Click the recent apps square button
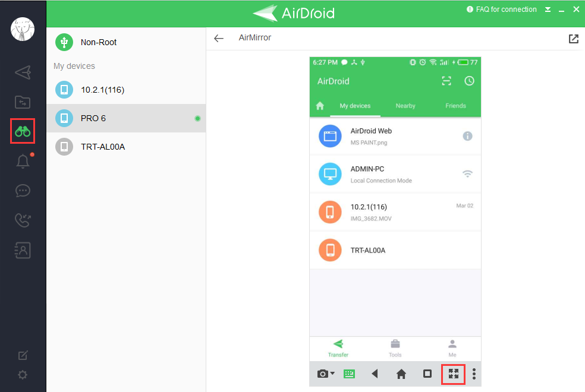Viewport: 585px width, 392px height. pos(427,374)
